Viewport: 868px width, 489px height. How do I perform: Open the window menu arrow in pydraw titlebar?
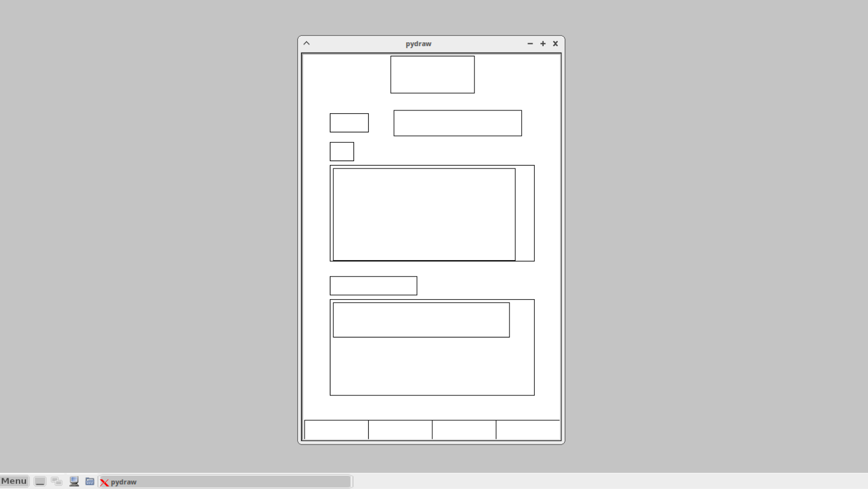[x=307, y=43]
